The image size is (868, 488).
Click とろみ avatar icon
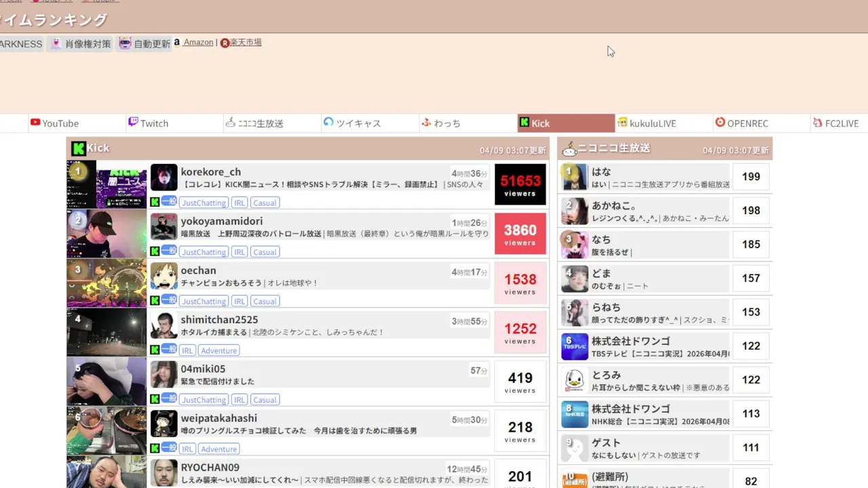[574, 380]
